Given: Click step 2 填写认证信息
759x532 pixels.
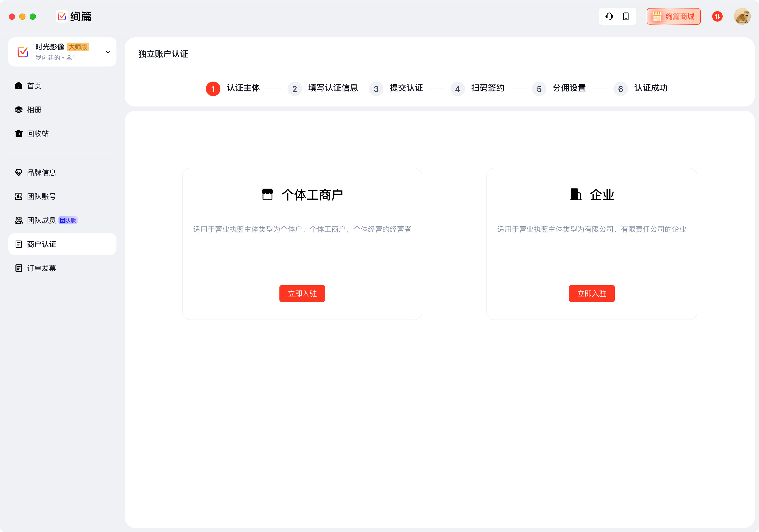Looking at the screenshot, I should click(332, 88).
